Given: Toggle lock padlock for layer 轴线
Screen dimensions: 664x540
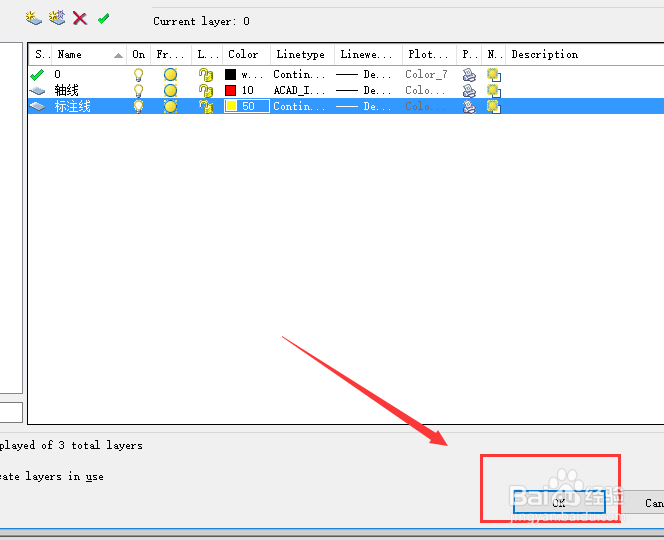Looking at the screenshot, I should (206, 91).
